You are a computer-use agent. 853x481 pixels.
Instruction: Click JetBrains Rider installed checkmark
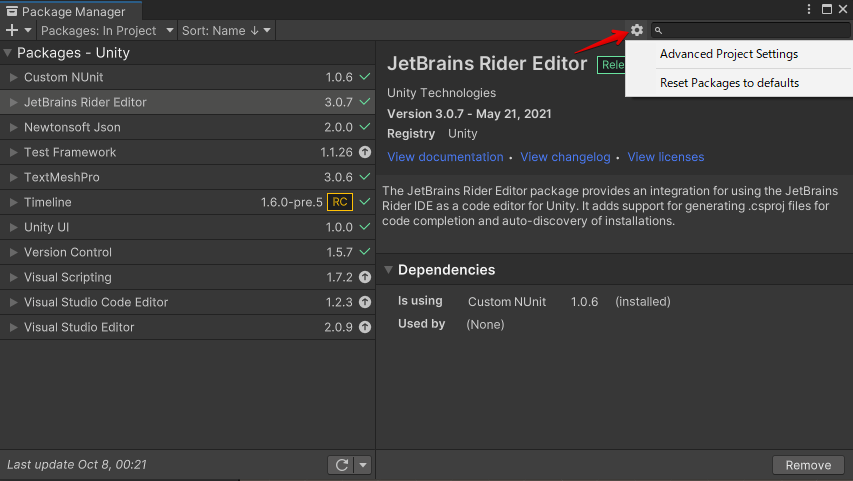pyautogui.click(x=365, y=102)
